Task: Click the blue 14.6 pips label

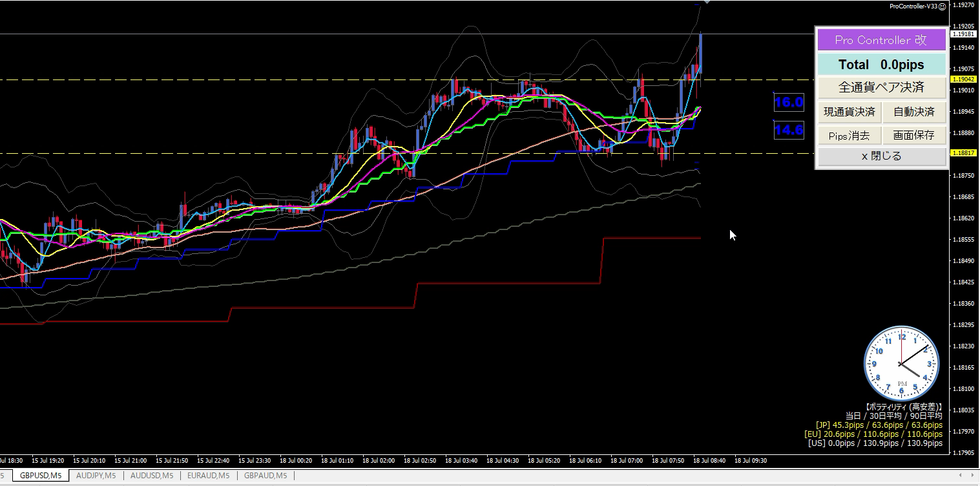Action: (x=789, y=130)
